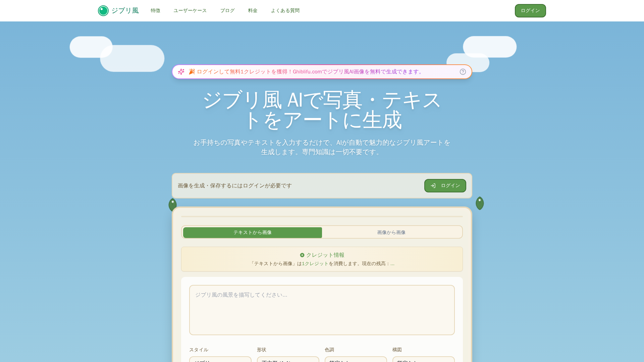Viewport: 644px width, 362px height.
Task: Click the sparkle icon in promo banner
Action: 181,72
